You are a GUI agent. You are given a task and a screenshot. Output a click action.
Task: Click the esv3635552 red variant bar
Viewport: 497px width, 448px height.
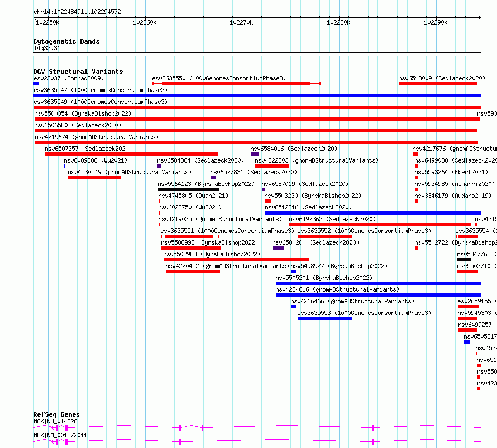click(325, 236)
